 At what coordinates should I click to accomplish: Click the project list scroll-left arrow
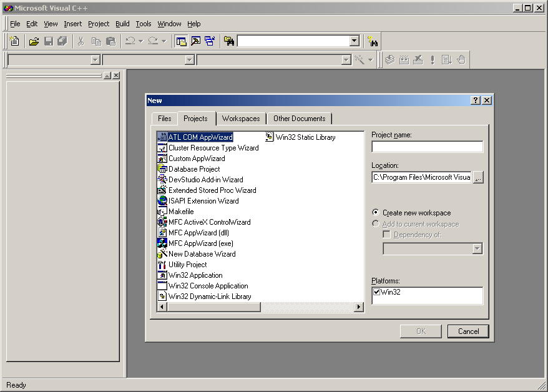pyautogui.click(x=162, y=307)
